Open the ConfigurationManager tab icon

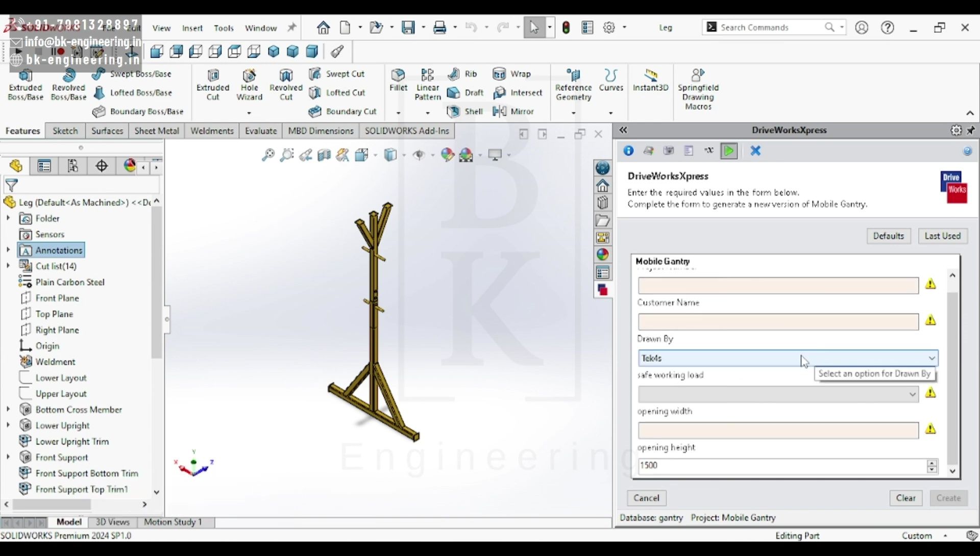(x=73, y=166)
